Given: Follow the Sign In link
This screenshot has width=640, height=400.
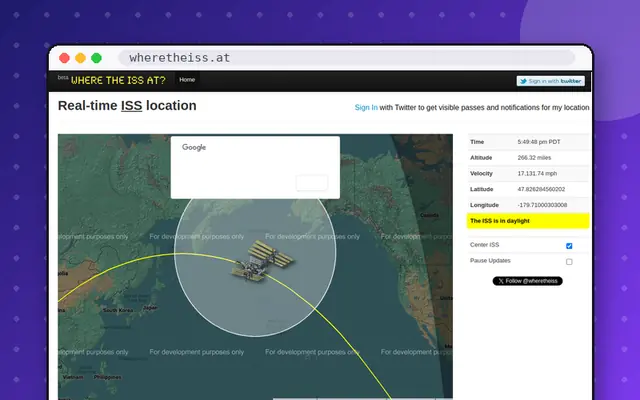Looking at the screenshot, I should (x=366, y=107).
